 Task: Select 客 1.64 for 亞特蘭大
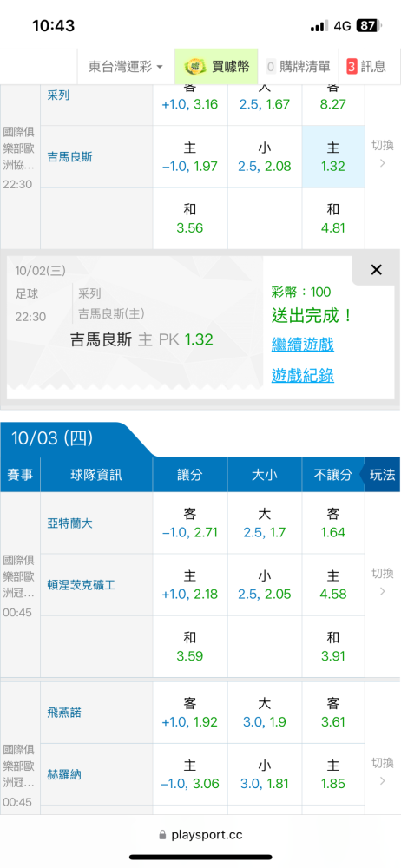(x=333, y=523)
